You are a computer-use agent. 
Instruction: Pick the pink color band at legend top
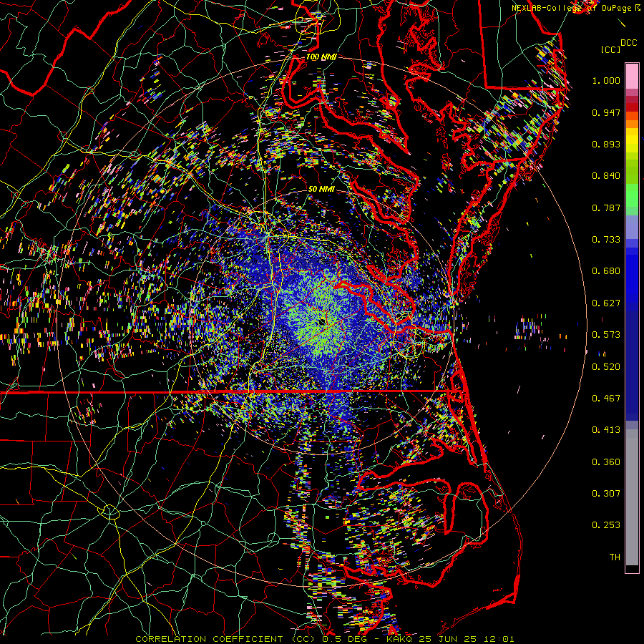tap(632, 77)
